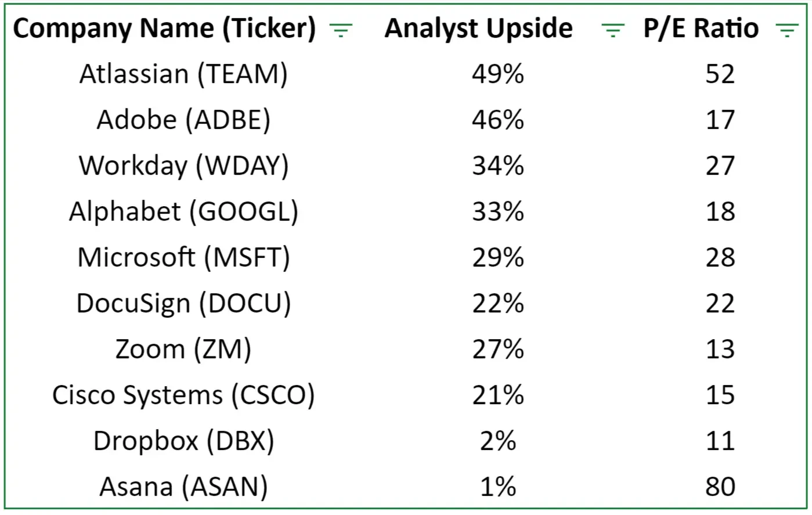
Task: Click the Analyst Upside column header
Action: [x=478, y=28]
